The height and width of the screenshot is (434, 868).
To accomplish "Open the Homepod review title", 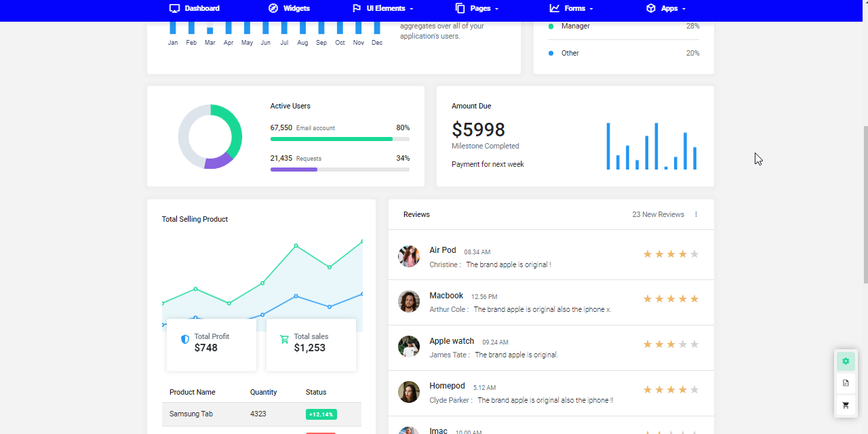I will [x=448, y=386].
